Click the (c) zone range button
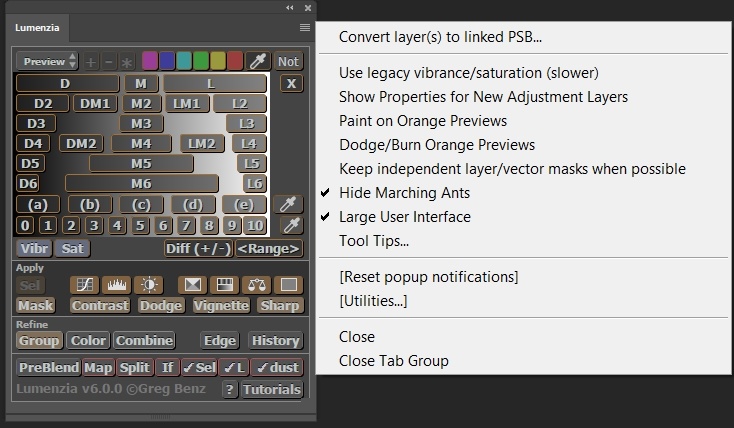This screenshot has width=734, height=428. pyautogui.click(x=141, y=205)
